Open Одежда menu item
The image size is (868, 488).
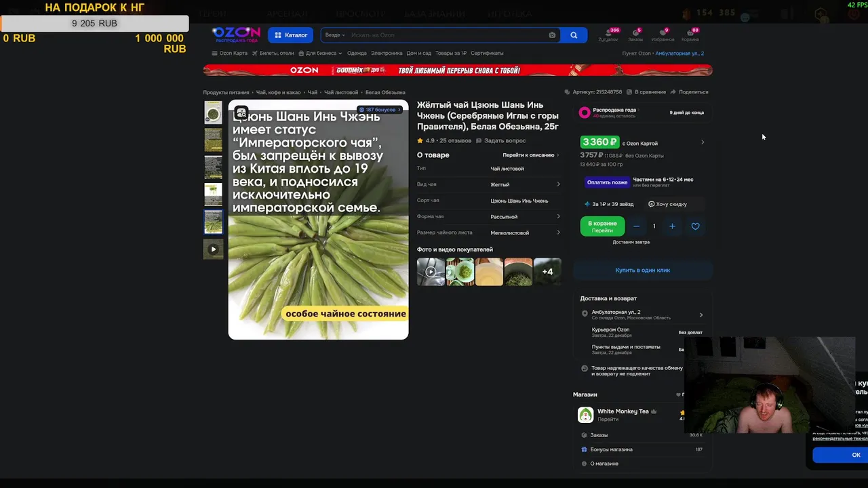tap(357, 53)
